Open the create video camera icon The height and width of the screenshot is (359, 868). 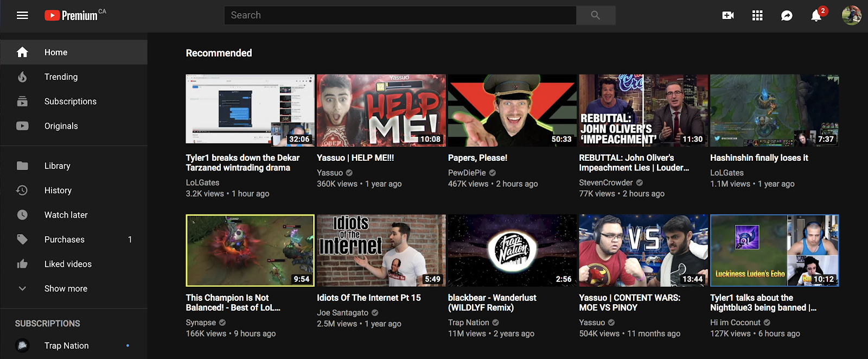pos(728,15)
